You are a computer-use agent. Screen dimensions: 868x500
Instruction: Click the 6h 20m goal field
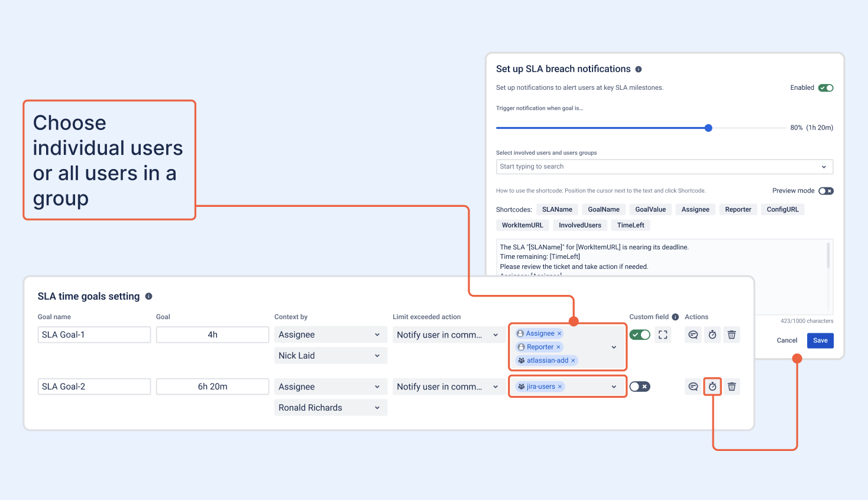click(212, 387)
